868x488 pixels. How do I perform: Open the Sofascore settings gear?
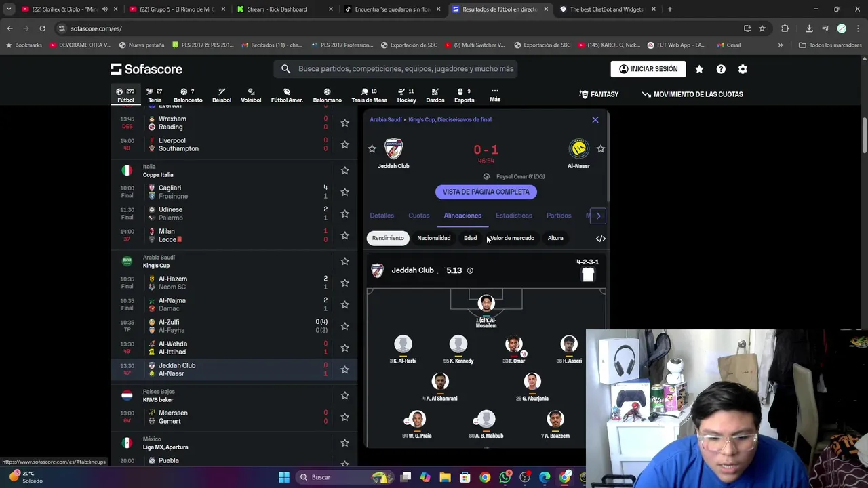pyautogui.click(x=743, y=69)
